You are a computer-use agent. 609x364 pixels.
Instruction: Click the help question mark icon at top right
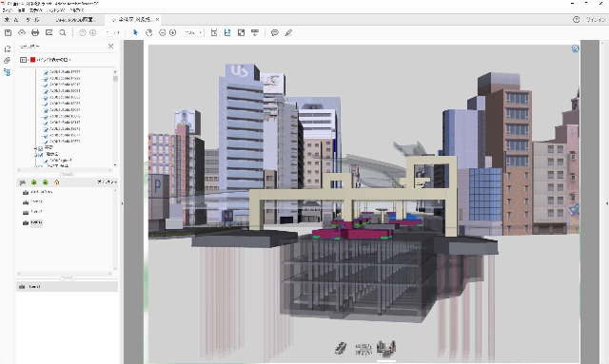(x=577, y=19)
